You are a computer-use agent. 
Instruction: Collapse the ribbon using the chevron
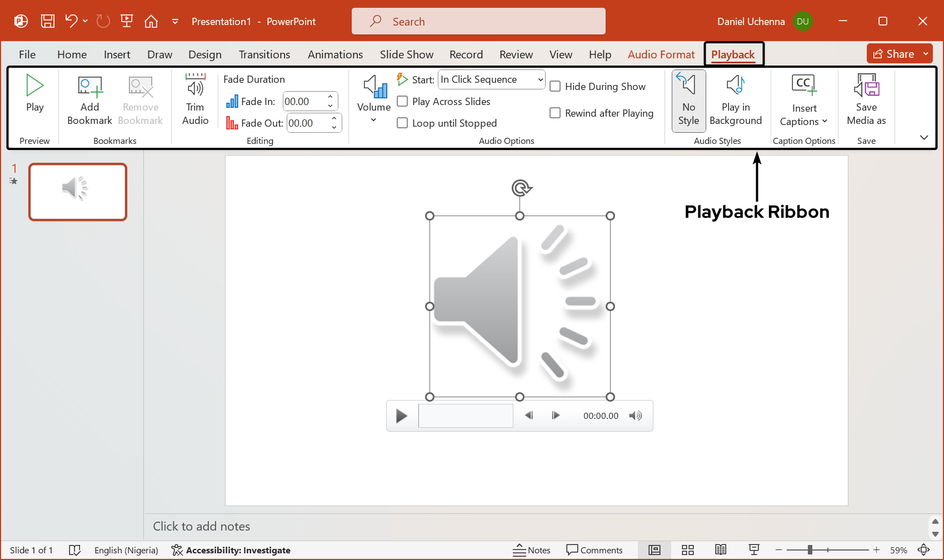pos(923,137)
